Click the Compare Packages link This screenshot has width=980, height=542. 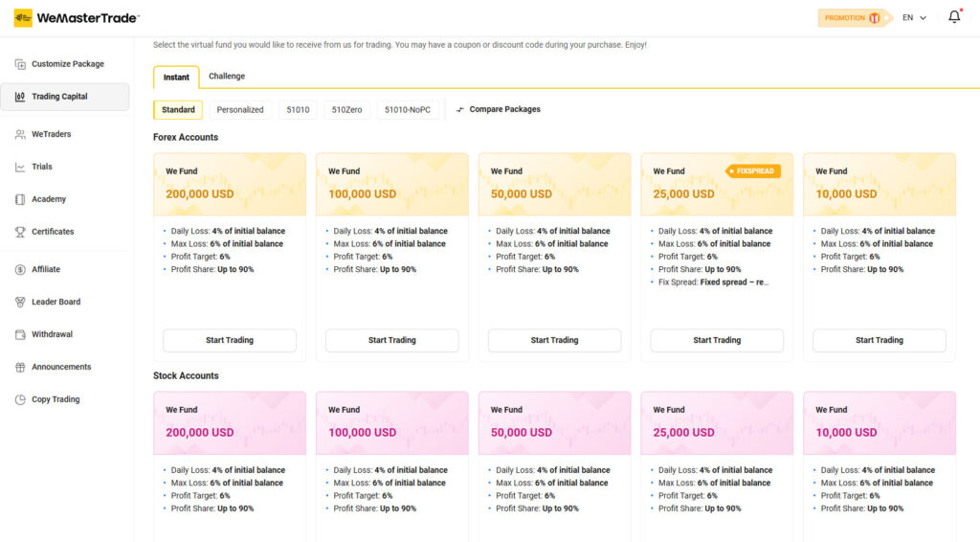click(499, 110)
